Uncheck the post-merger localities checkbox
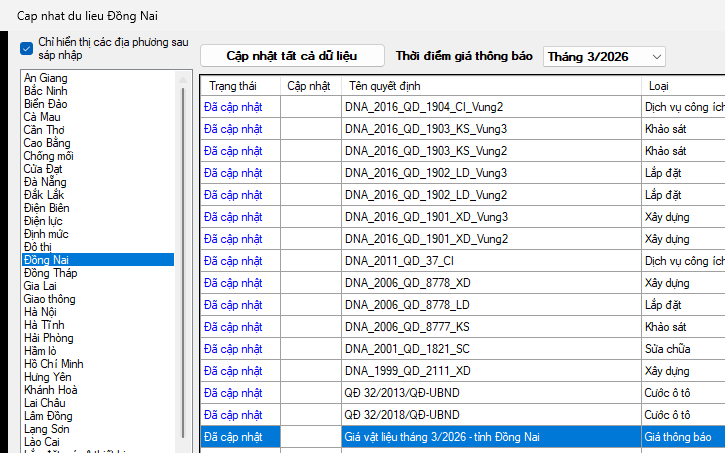Image resolution: width=725 pixels, height=453 pixels. [26, 48]
